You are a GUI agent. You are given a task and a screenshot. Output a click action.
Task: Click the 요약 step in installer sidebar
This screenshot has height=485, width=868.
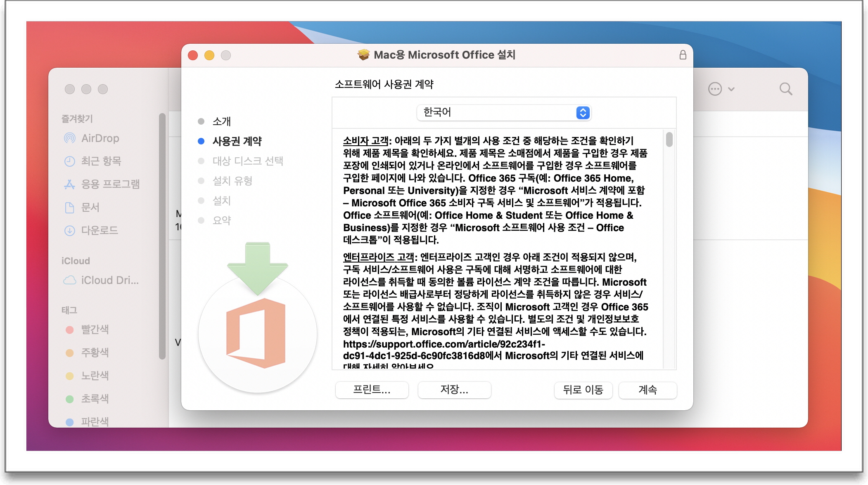tap(221, 220)
